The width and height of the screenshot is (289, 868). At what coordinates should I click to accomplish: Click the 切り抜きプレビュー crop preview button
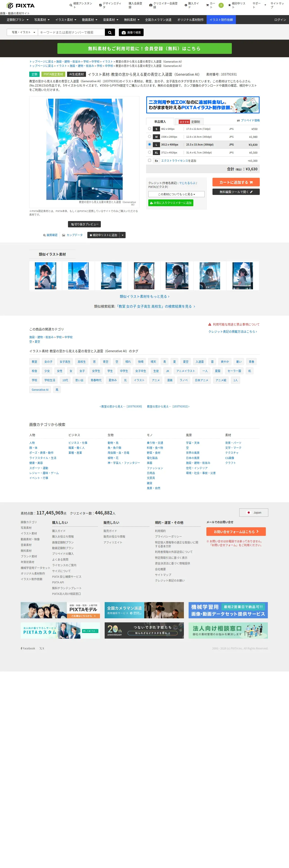84,224
